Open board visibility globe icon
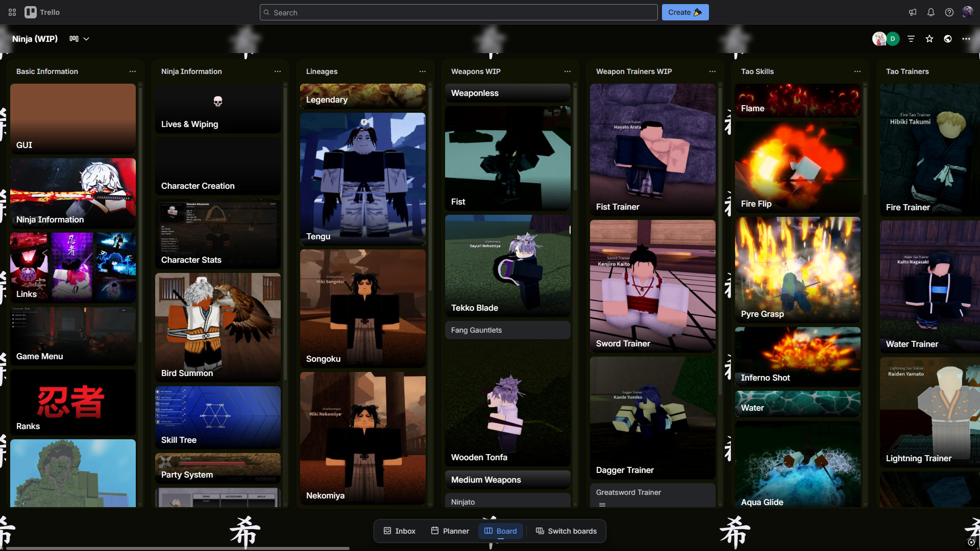 (x=947, y=39)
